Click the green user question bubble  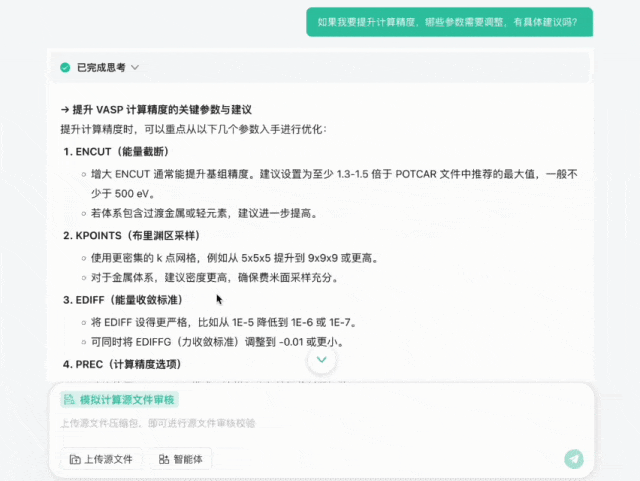point(448,21)
